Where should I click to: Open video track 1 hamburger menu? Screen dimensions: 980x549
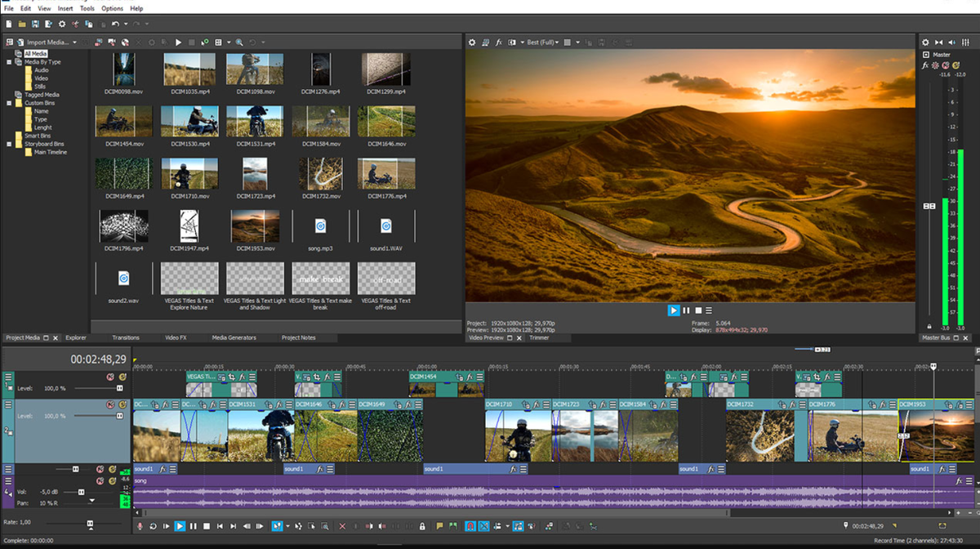[9, 377]
